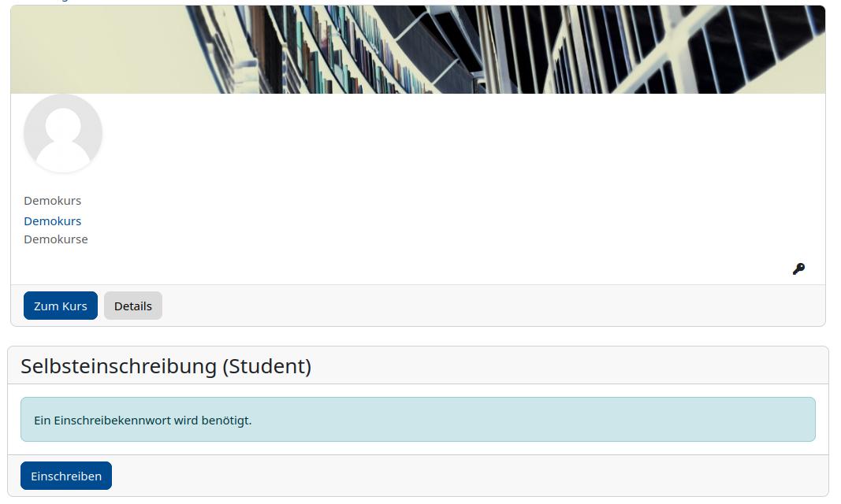This screenshot has width=841, height=504.
Task: Click the word benötigt in the notice
Action: click(x=225, y=421)
